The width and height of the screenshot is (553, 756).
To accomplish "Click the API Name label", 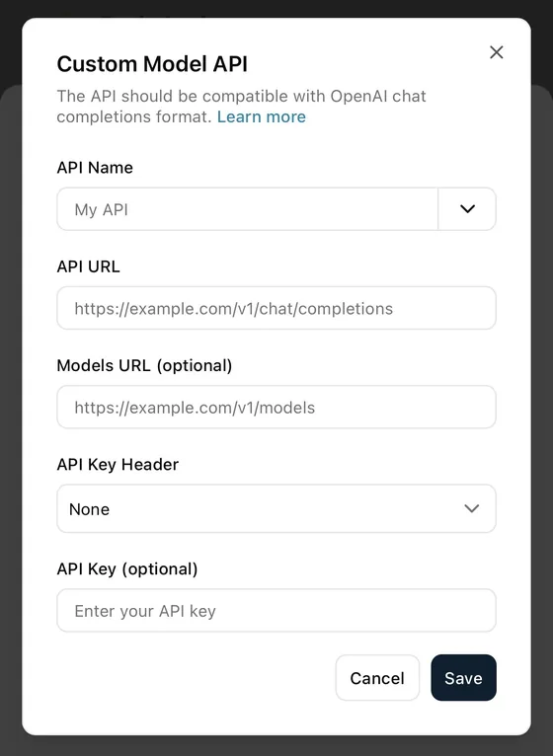I will point(95,168).
